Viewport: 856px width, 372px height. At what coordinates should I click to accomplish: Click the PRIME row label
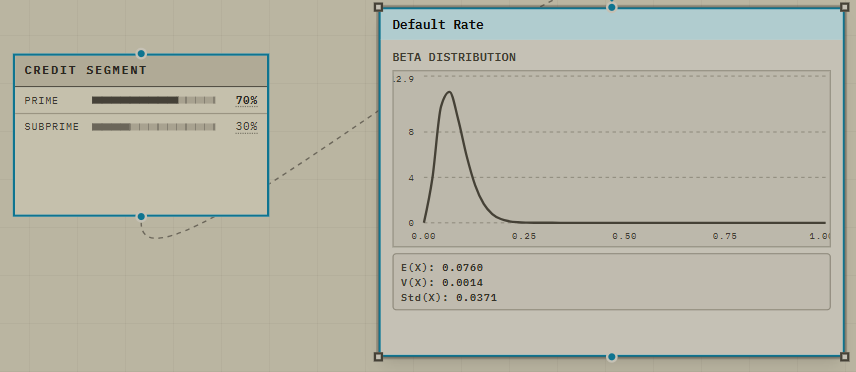coord(41,101)
